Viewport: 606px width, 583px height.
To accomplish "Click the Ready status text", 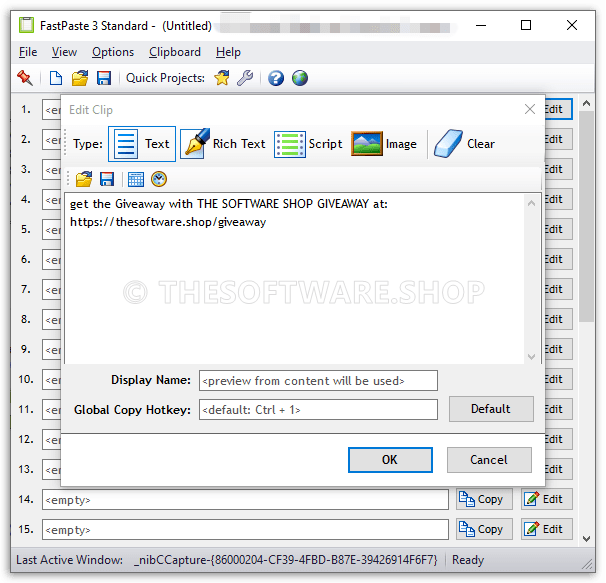I will pos(468,560).
